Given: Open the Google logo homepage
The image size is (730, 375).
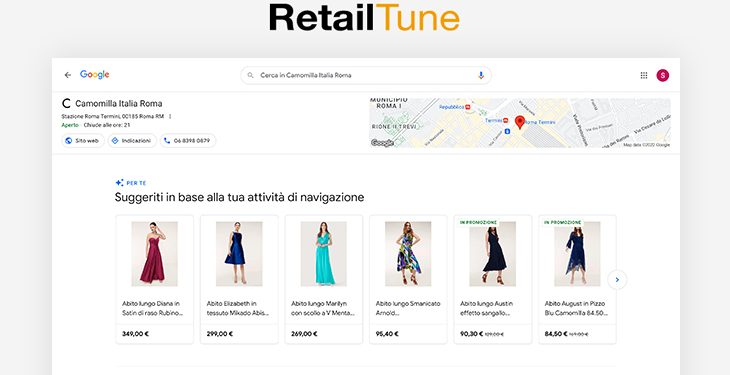Looking at the screenshot, I should (95, 75).
